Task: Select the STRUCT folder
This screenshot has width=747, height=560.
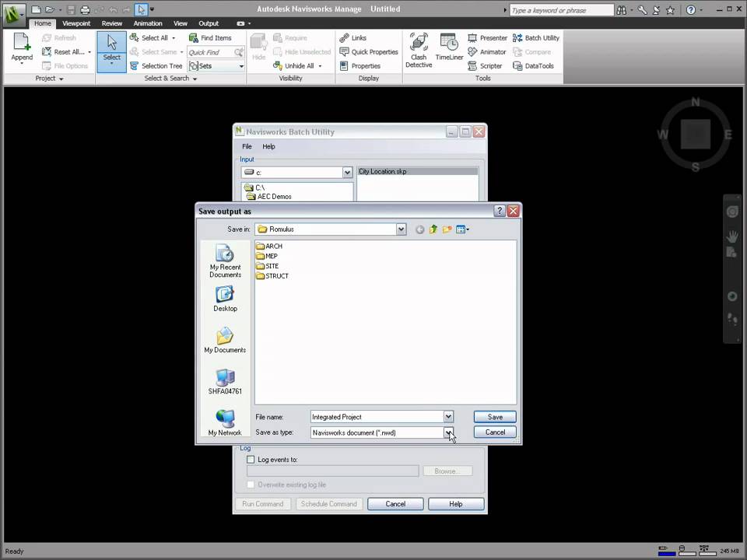Action: click(x=272, y=276)
